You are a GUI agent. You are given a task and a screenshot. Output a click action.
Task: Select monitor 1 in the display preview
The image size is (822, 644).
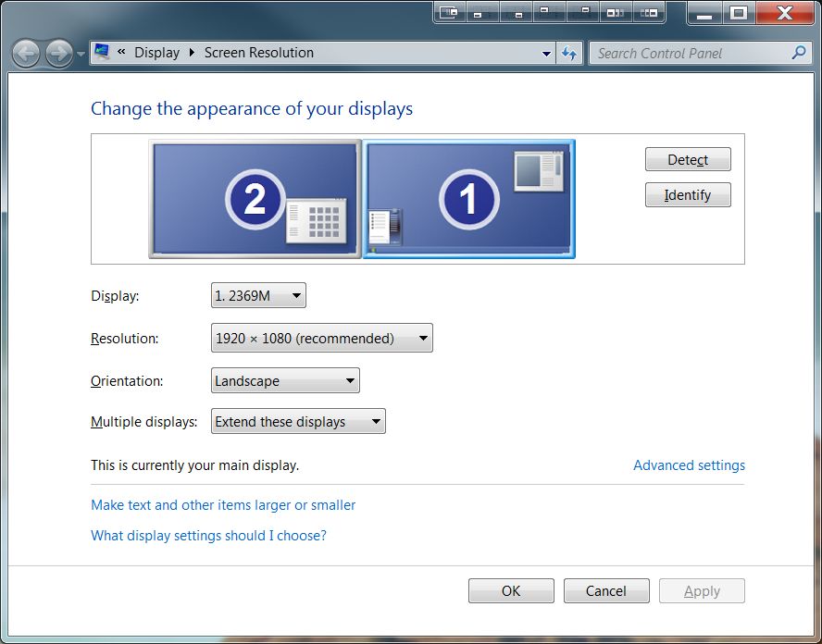point(469,198)
